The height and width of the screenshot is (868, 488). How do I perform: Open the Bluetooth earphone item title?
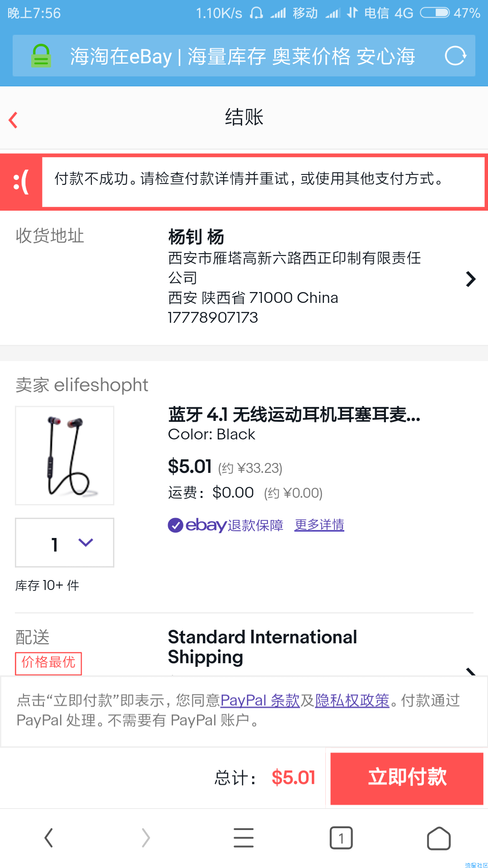click(294, 415)
